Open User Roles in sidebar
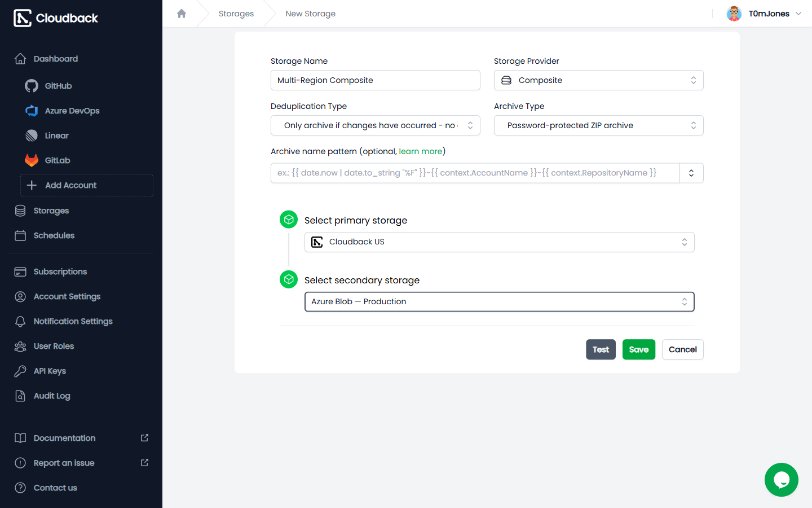Viewport: 812px width, 508px height. click(81, 346)
